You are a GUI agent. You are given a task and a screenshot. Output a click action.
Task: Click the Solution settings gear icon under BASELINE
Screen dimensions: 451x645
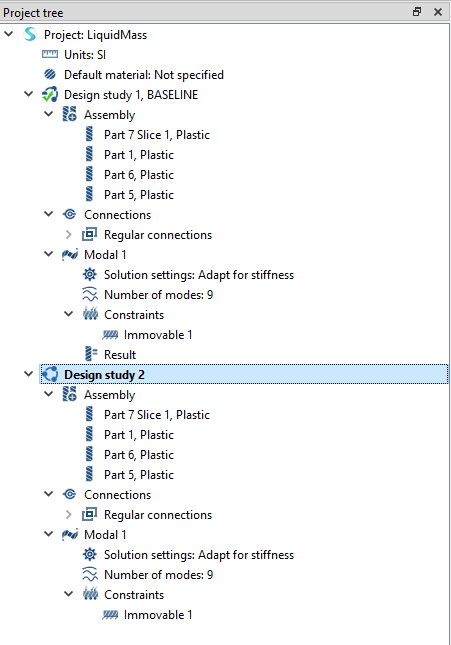90,274
